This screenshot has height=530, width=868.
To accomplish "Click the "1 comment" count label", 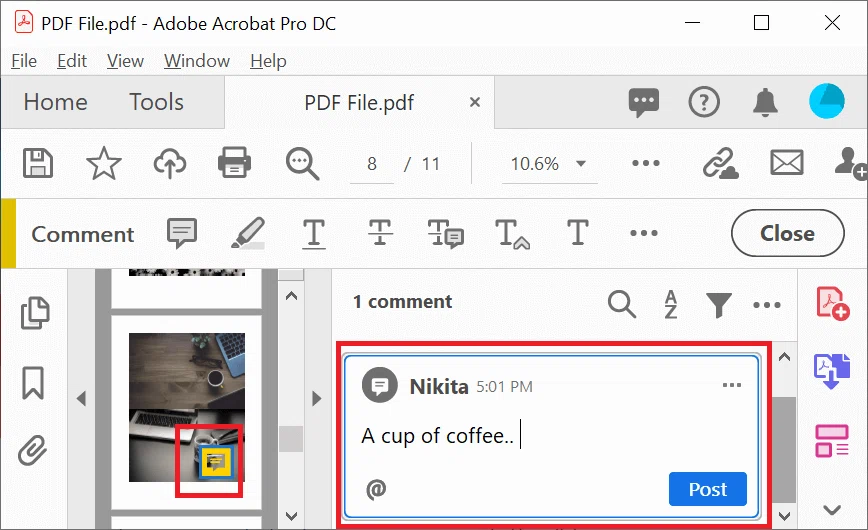I will pos(402,302).
